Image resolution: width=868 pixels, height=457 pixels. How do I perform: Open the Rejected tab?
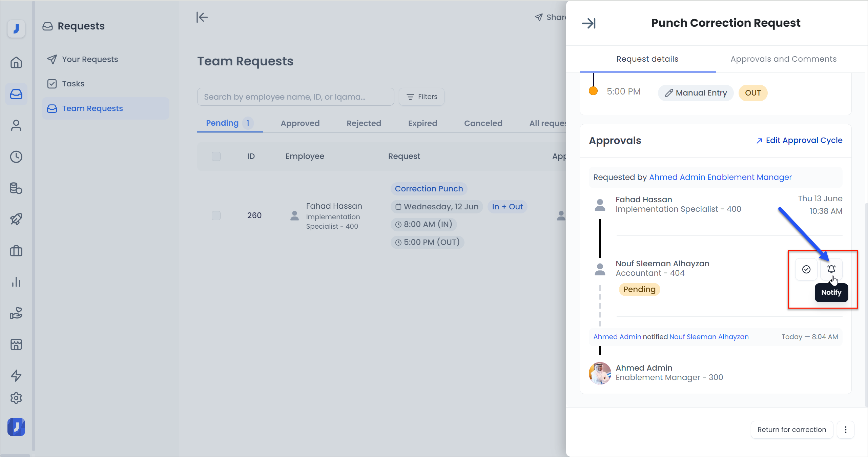click(364, 123)
